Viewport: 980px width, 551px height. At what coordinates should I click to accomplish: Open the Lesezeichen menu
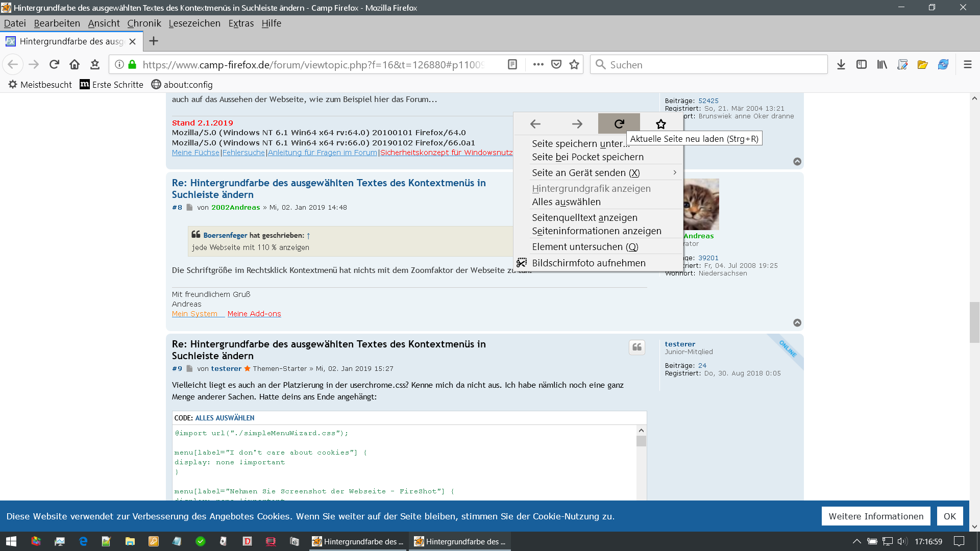(x=194, y=23)
